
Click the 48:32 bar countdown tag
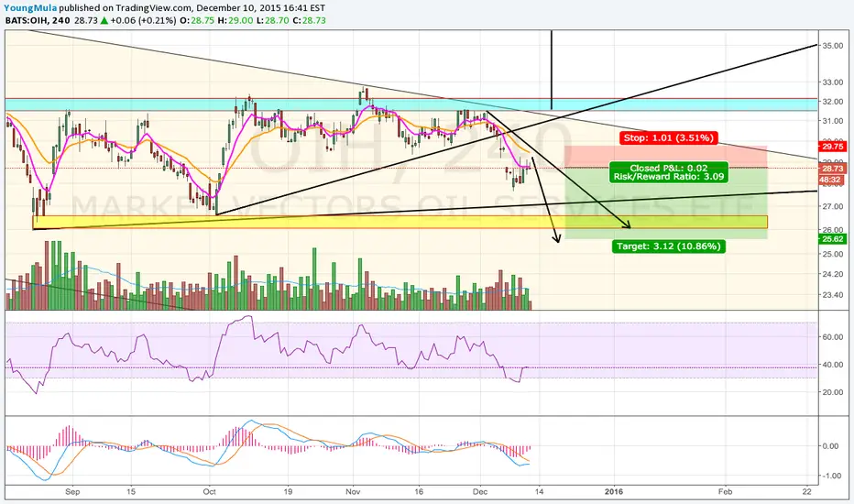(833, 180)
